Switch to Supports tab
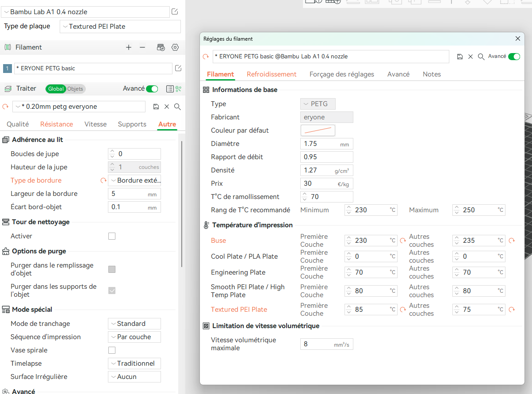Image resolution: width=532 pixels, height=394 pixels. point(132,124)
